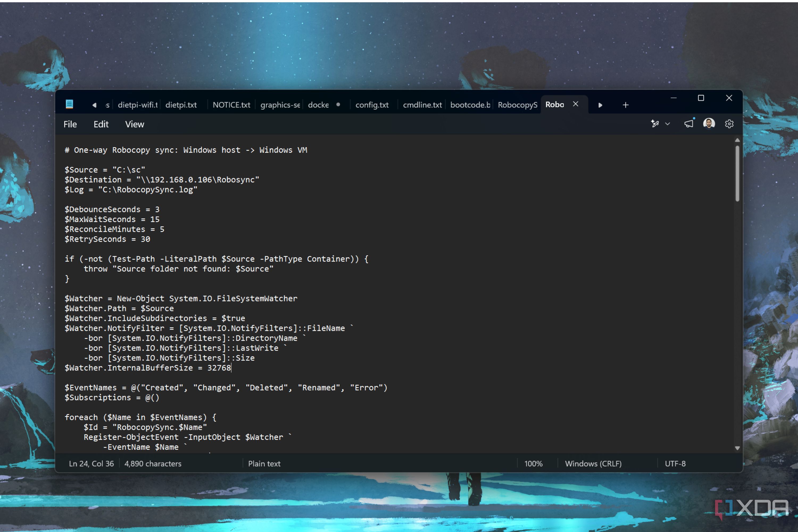
Task: Click the '$RetrySeconds = 30' line
Action: [x=107, y=239]
